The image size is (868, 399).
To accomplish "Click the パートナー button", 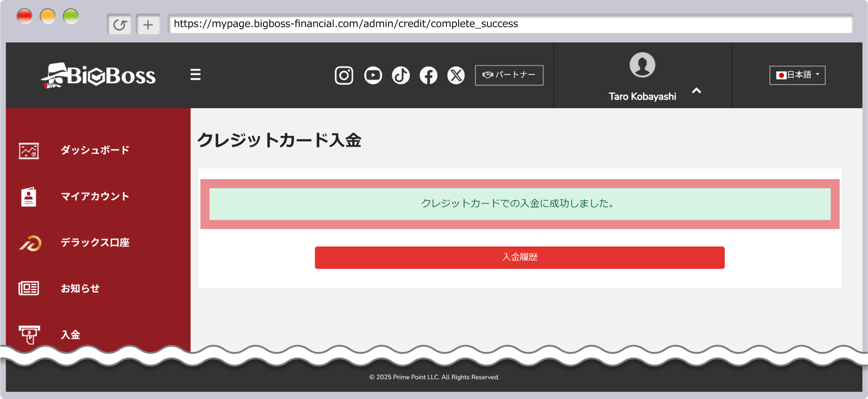I will 509,75.
